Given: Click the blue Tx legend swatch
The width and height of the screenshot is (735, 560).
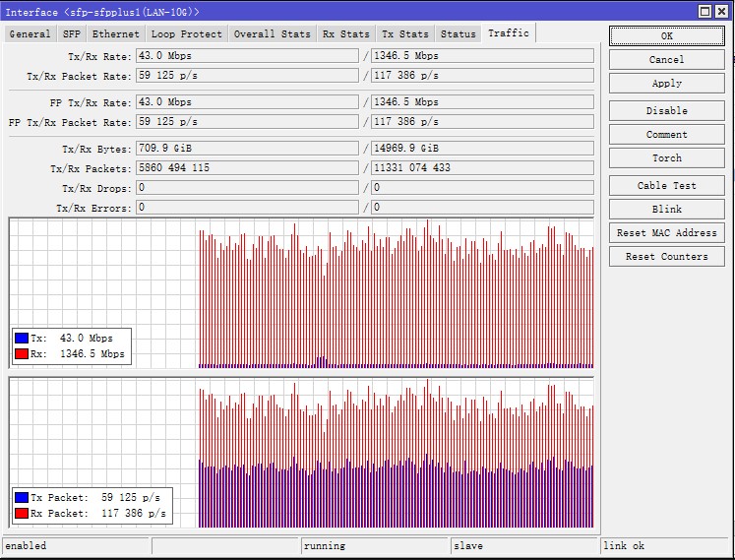Looking at the screenshot, I should pos(22,339).
